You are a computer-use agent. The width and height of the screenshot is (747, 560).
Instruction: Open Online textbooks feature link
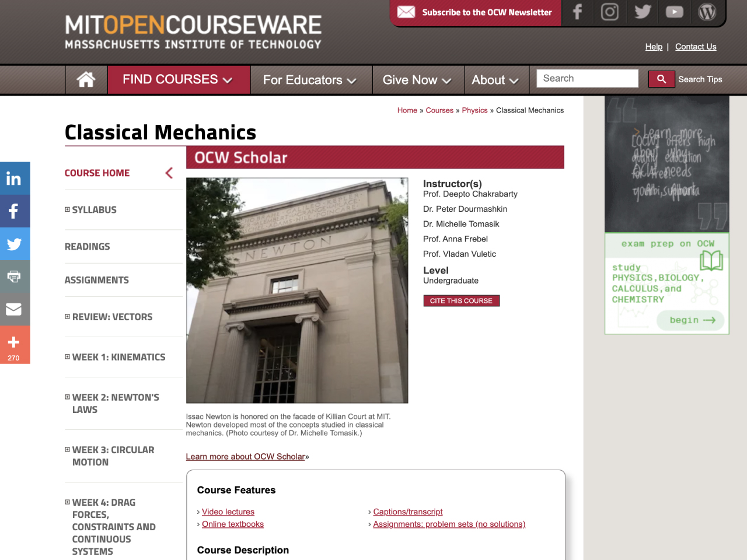click(x=233, y=524)
